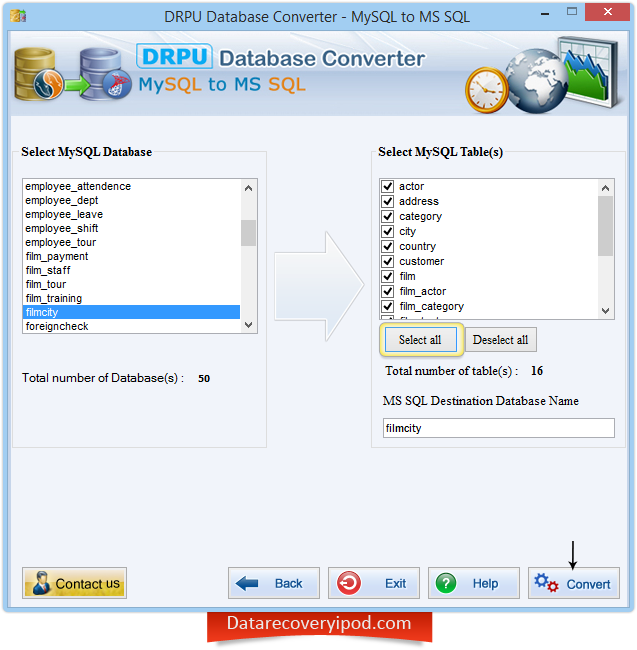Close the converter window

[608, 12]
